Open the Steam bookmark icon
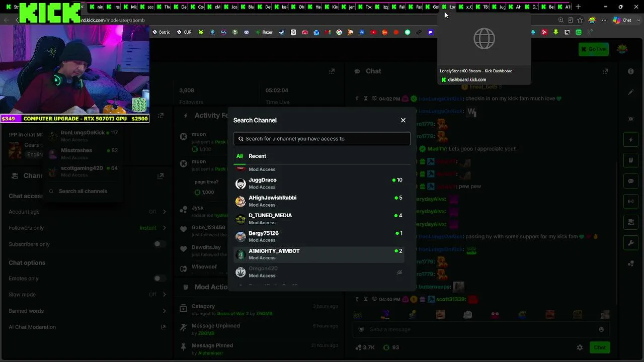 click(x=282, y=32)
